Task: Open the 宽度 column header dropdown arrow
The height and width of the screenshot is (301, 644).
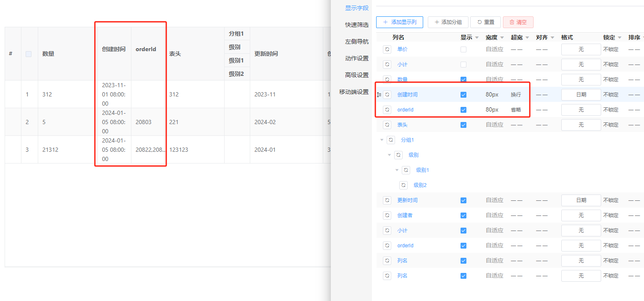Action: [502, 38]
